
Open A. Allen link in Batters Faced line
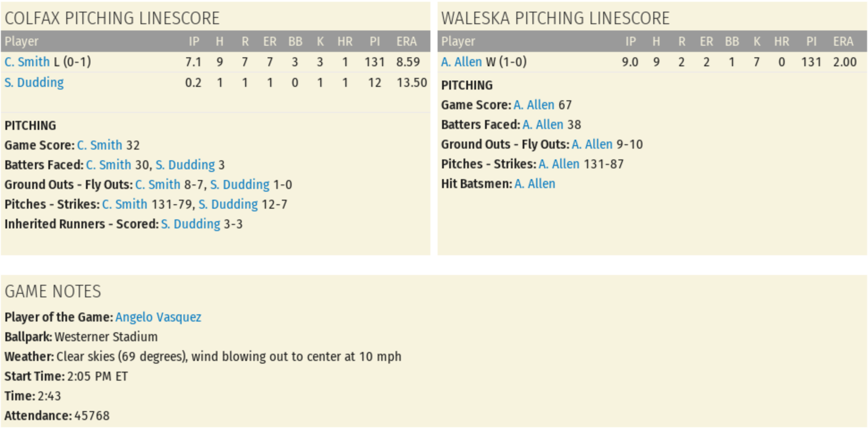click(x=543, y=124)
